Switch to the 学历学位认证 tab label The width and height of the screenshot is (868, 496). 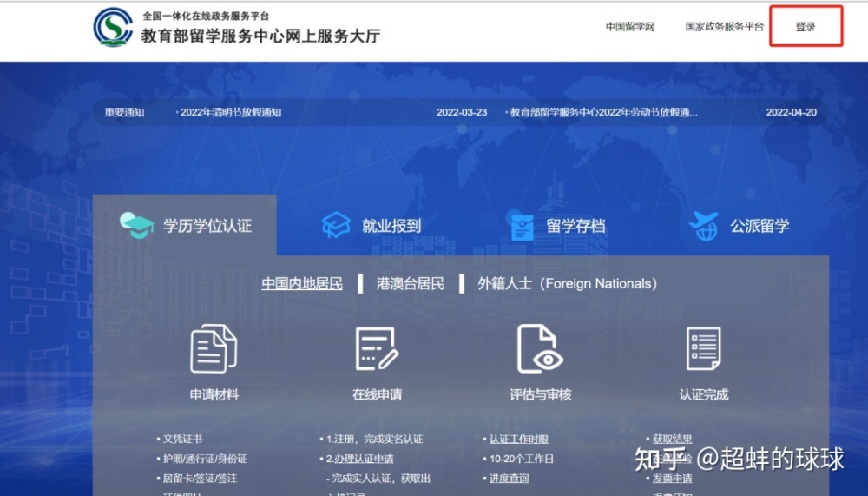pos(207,226)
